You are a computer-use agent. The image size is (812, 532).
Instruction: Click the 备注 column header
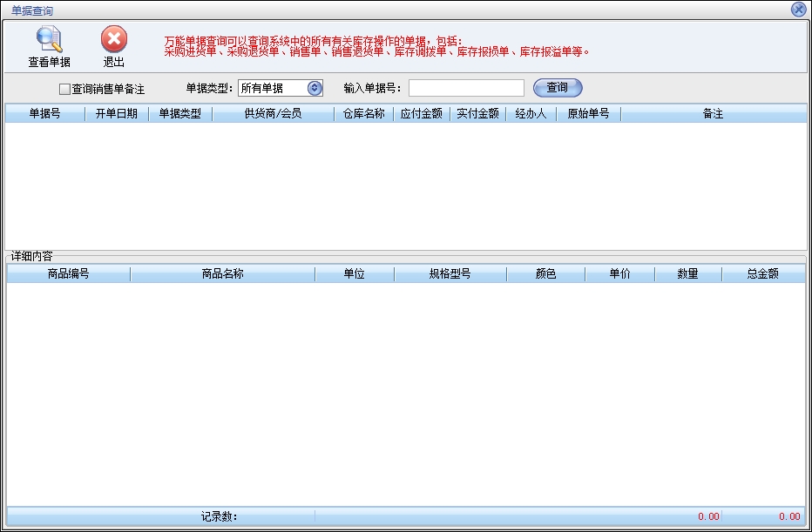coord(713,114)
